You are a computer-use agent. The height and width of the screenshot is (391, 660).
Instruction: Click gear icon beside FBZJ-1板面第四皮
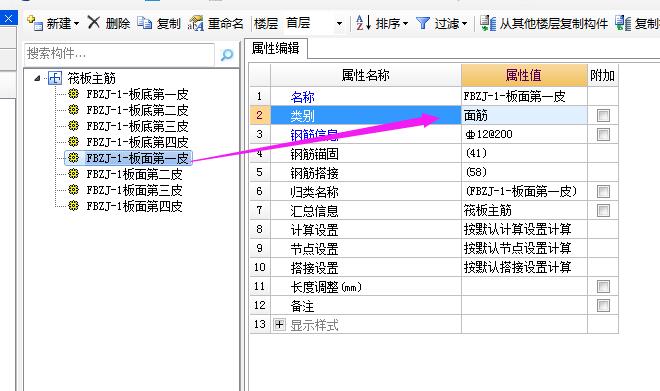(74, 206)
